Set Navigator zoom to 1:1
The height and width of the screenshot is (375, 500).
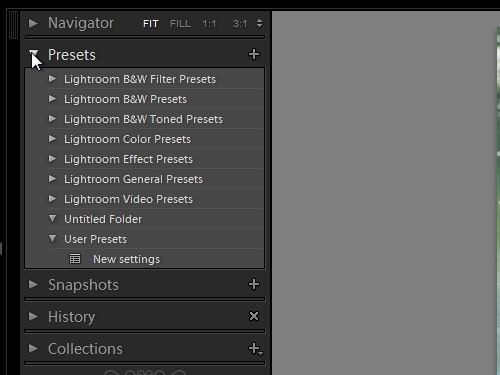209,24
